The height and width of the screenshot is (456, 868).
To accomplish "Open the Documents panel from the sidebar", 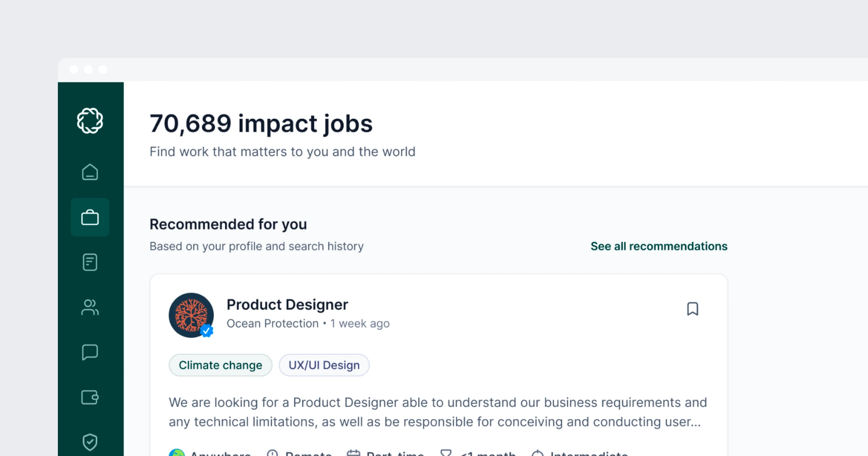I will (x=90, y=262).
